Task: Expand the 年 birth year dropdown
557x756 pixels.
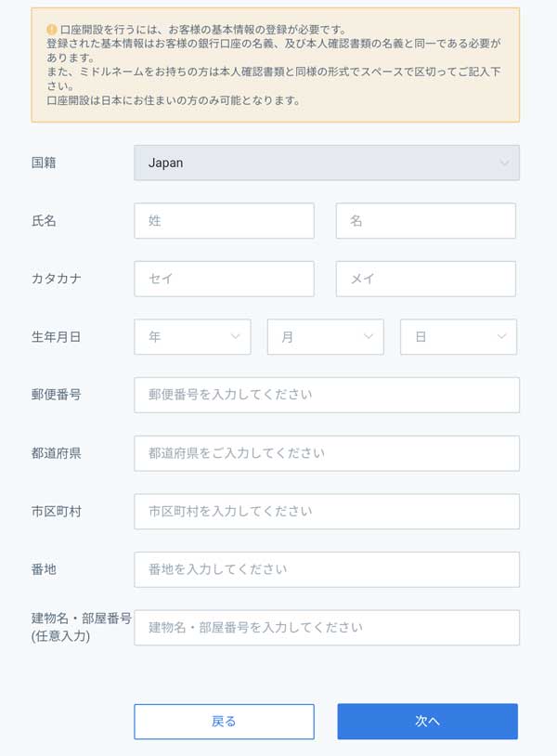Action: pyautogui.click(x=192, y=337)
